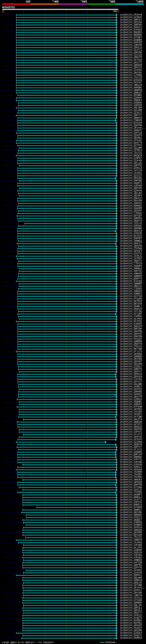Select hit UniRef100_P30302
146x644 pixels.
[x=131, y=379]
